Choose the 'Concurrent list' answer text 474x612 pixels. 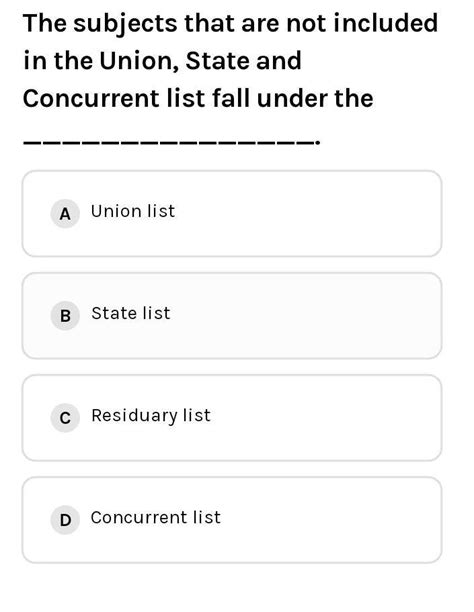coord(155,518)
